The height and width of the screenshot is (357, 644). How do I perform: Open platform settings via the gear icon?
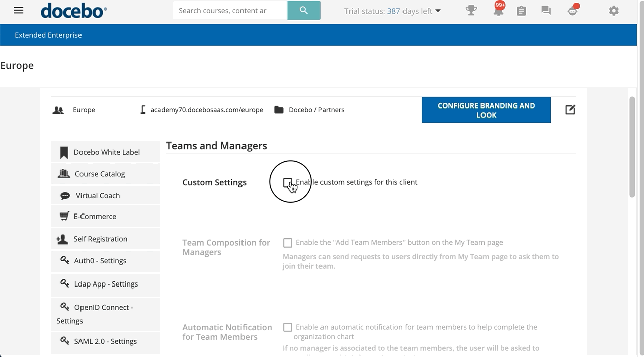tap(614, 10)
